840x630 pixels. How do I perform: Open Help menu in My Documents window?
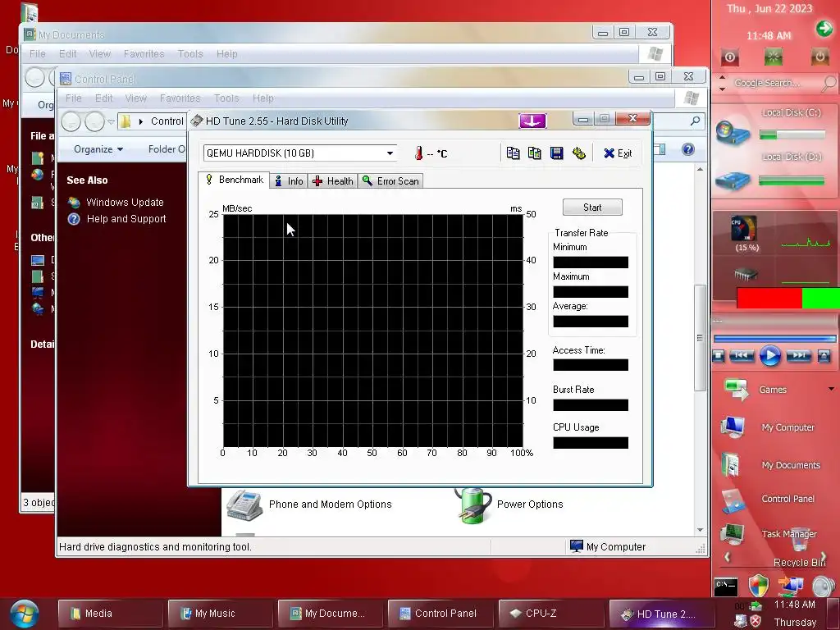pos(226,53)
